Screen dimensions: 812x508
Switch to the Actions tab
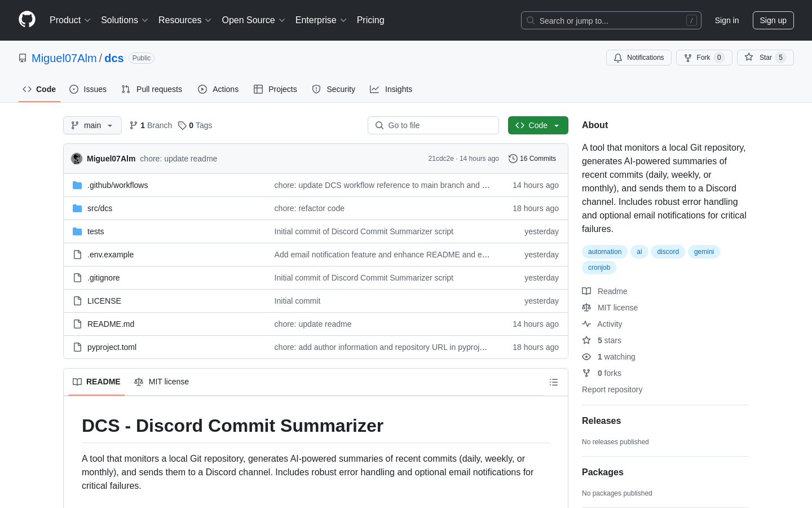(x=218, y=89)
